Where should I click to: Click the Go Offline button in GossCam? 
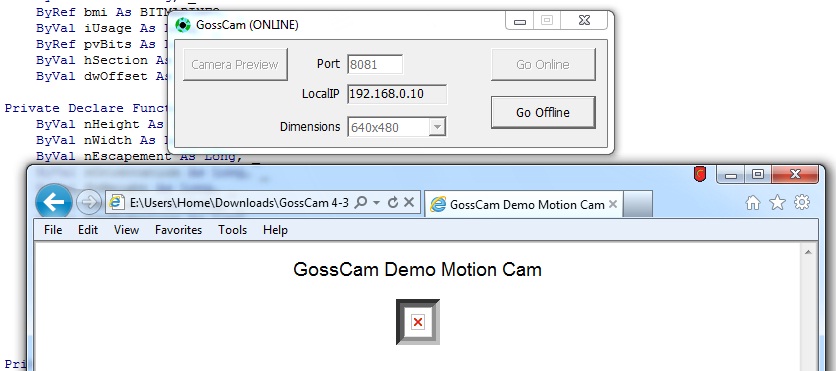pos(543,112)
